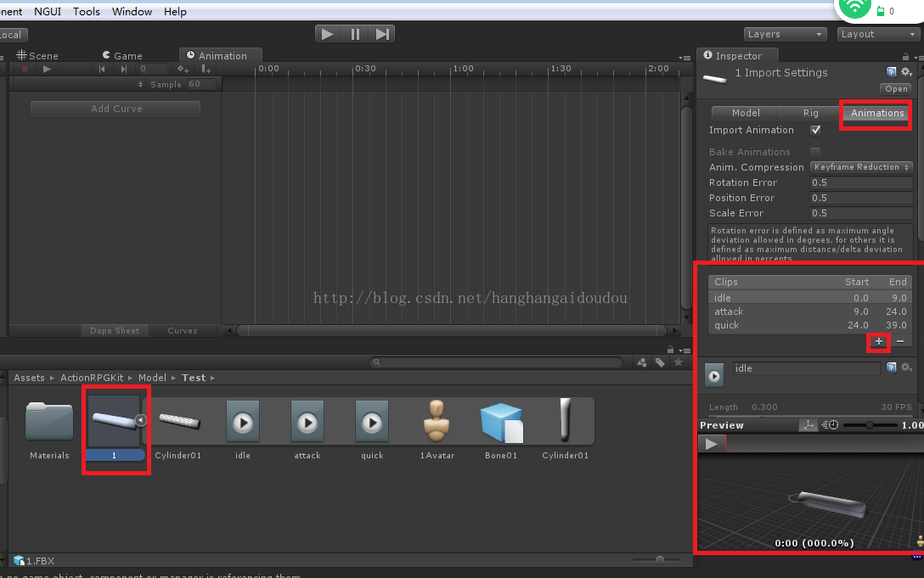Toggle the Inspector lock icon
Viewport: 924px width, 578px height.
905,57
